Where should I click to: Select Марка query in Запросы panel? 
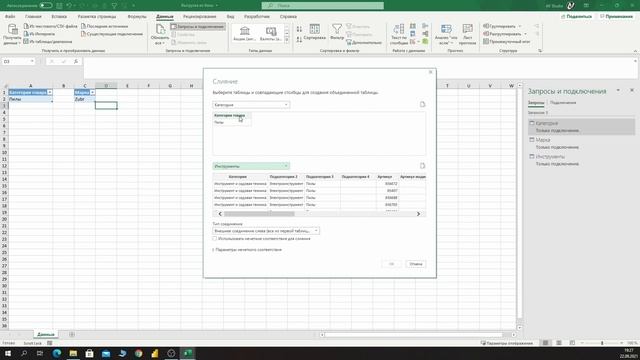coord(582,143)
